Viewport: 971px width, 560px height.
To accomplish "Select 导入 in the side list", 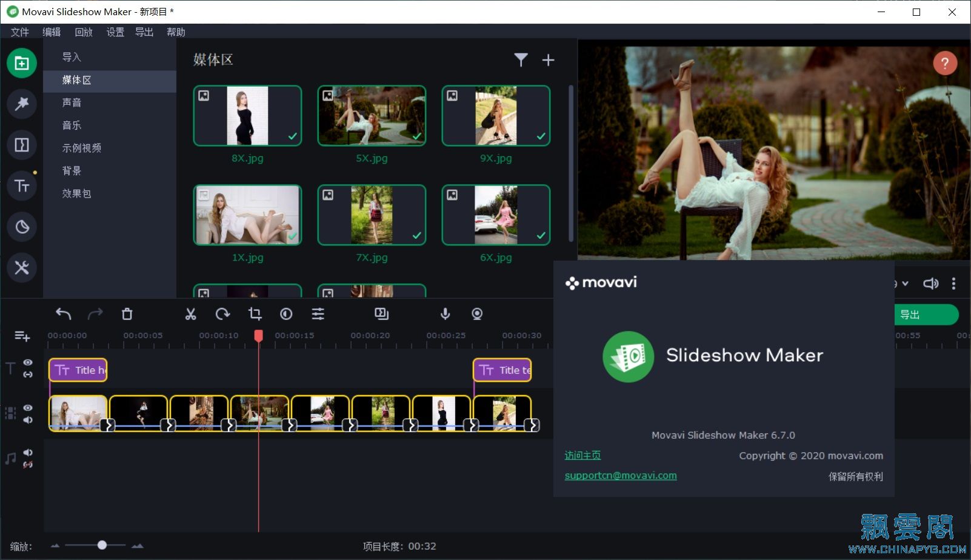I will pos(110,57).
